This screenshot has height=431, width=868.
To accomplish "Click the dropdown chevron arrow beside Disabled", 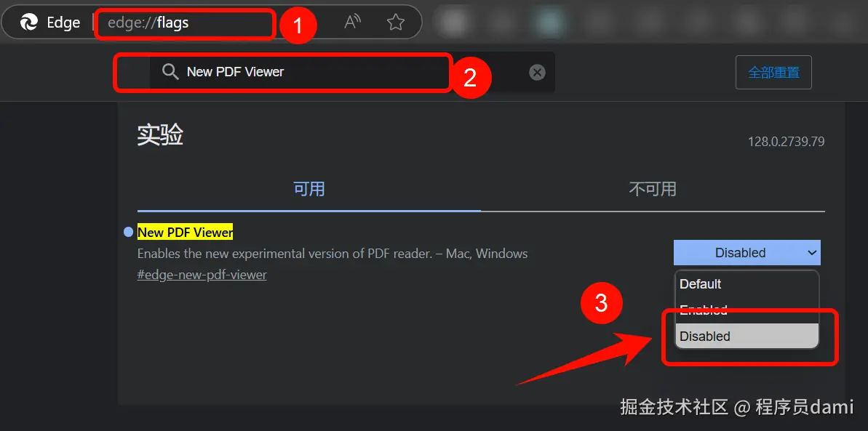I will pos(812,253).
